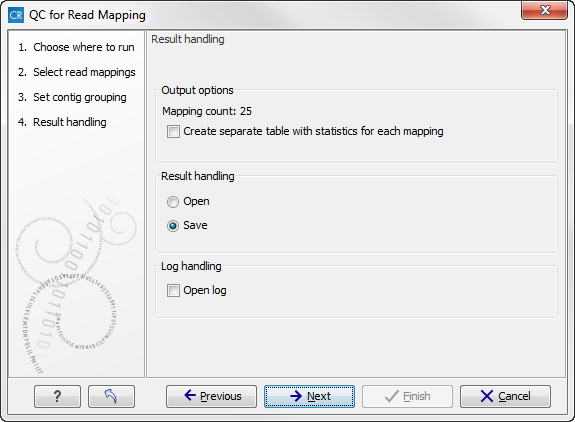
Task: Jump to step 2 Select read mappings
Action: click(x=77, y=72)
